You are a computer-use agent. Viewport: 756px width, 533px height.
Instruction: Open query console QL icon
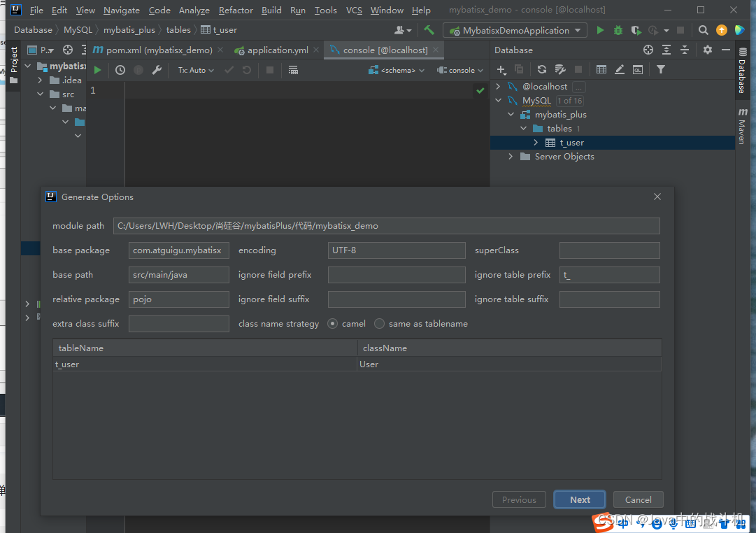637,69
